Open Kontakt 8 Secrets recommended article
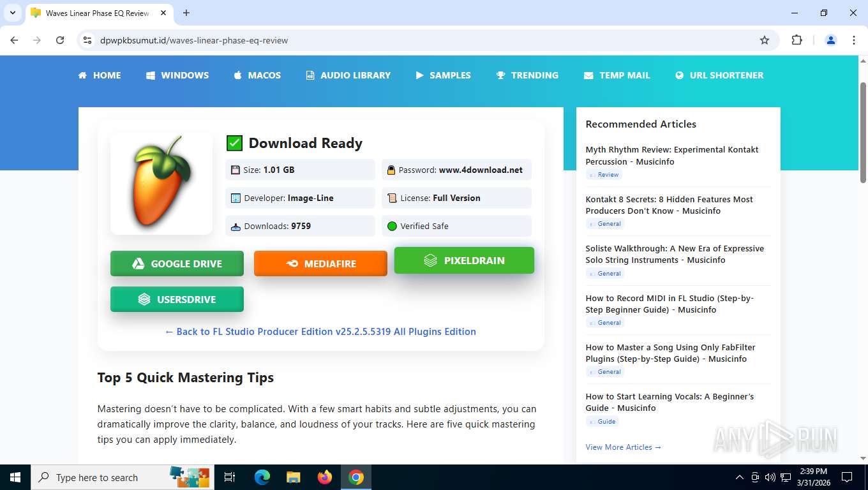This screenshot has height=490, width=868. (669, 205)
